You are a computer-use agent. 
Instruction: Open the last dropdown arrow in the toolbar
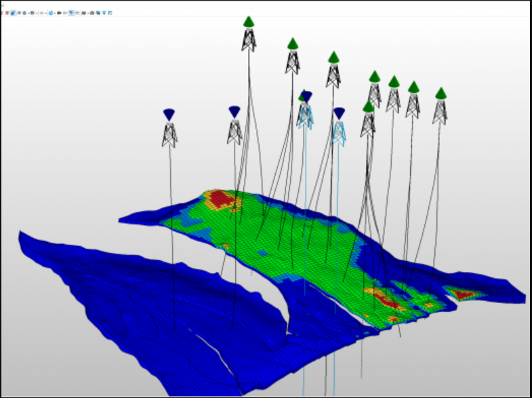click(x=88, y=13)
